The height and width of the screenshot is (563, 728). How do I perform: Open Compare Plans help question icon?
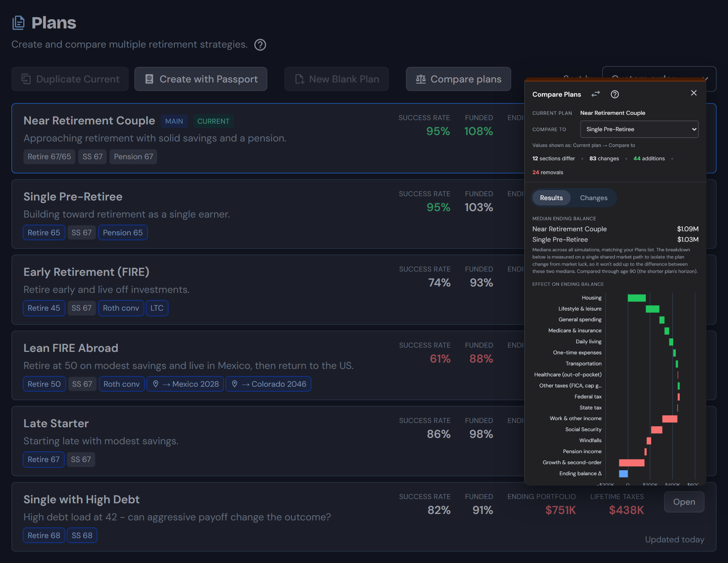[x=615, y=94]
